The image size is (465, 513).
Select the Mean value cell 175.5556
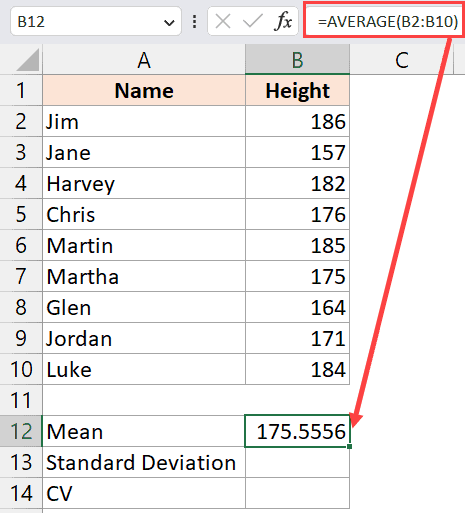tap(297, 431)
